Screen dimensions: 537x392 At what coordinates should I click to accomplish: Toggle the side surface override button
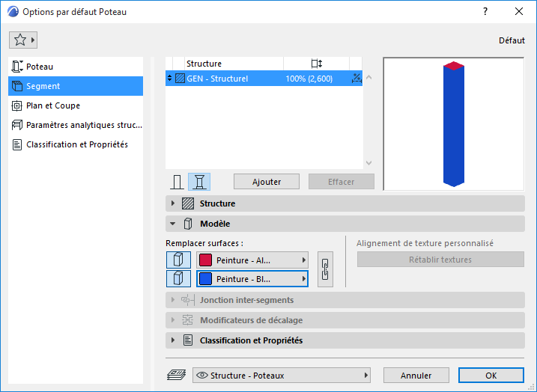click(x=178, y=278)
